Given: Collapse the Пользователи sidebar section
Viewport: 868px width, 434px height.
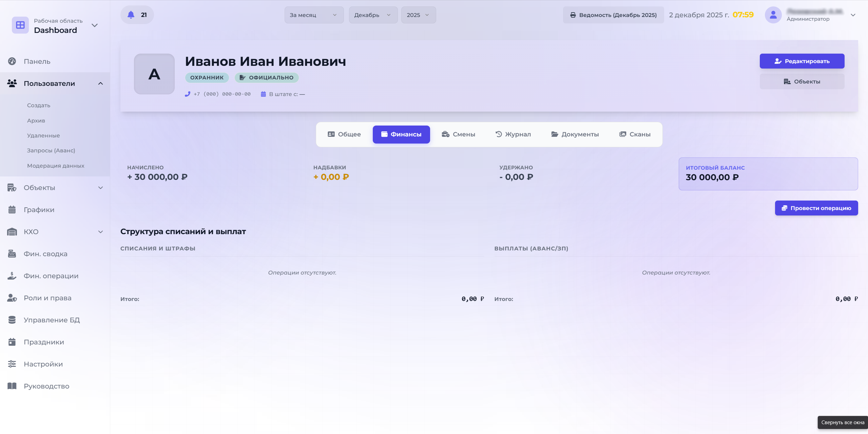Looking at the screenshot, I should pos(100,83).
